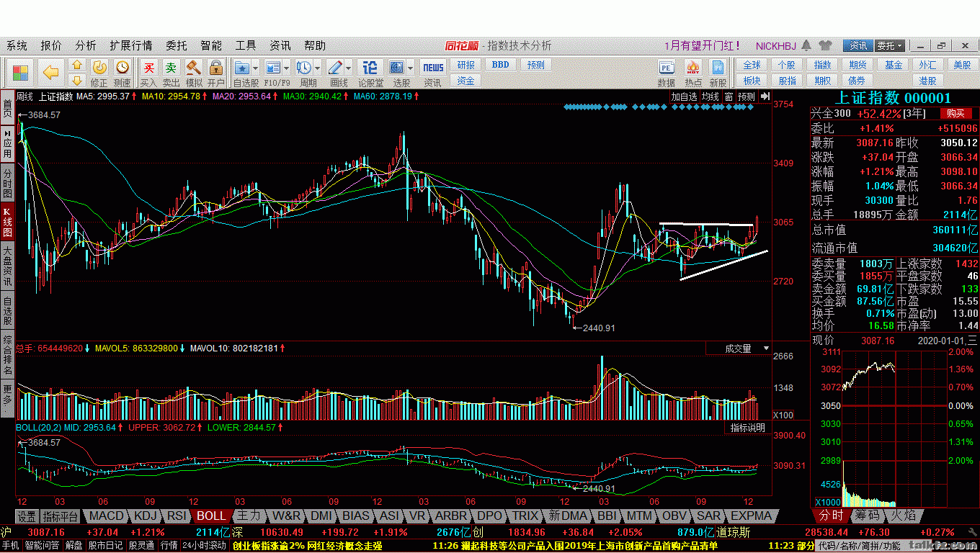The image size is (980, 553).
Task: Click the red 买入 buy icon
Action: (x=148, y=68)
